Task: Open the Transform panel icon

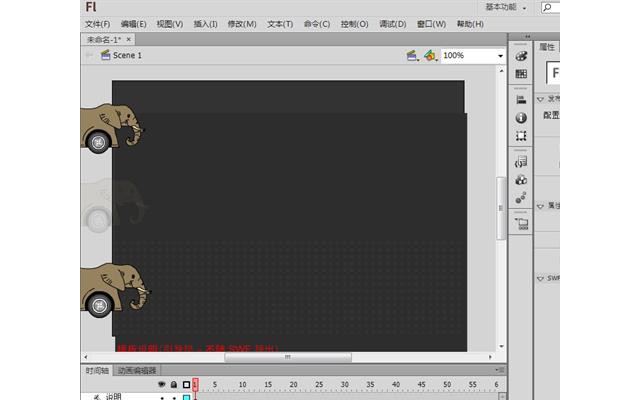Action: [x=521, y=136]
